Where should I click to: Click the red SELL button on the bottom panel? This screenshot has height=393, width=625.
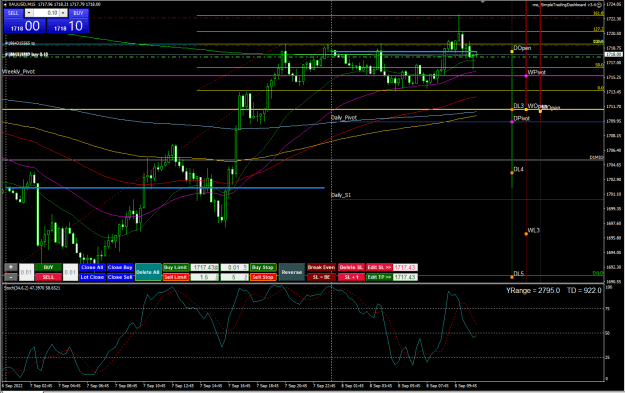tap(48, 277)
